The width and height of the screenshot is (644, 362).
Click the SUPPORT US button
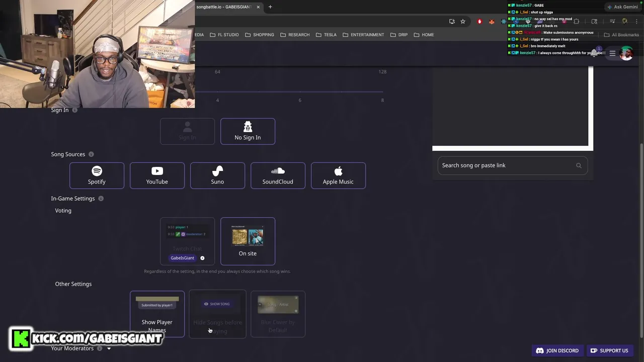point(609,350)
